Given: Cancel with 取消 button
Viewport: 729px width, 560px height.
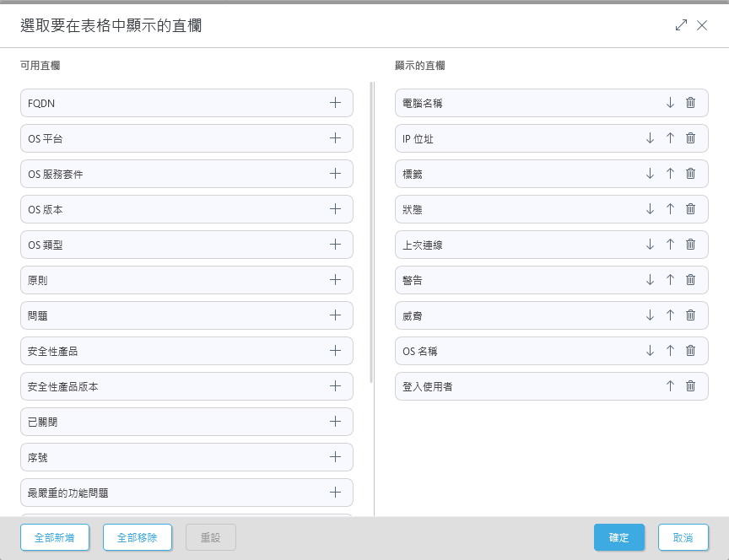Looking at the screenshot, I should [683, 537].
